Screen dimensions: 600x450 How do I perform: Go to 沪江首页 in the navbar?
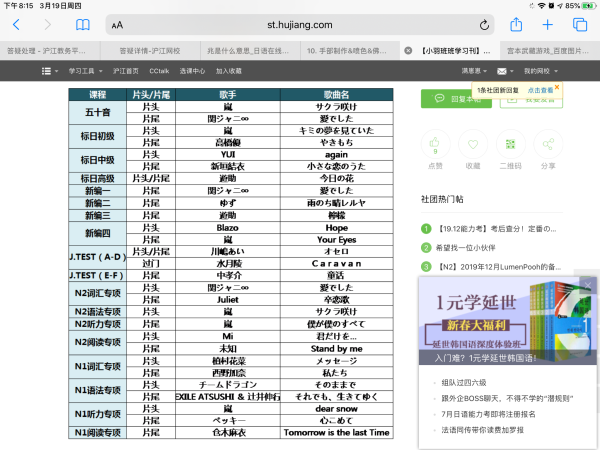click(x=126, y=71)
